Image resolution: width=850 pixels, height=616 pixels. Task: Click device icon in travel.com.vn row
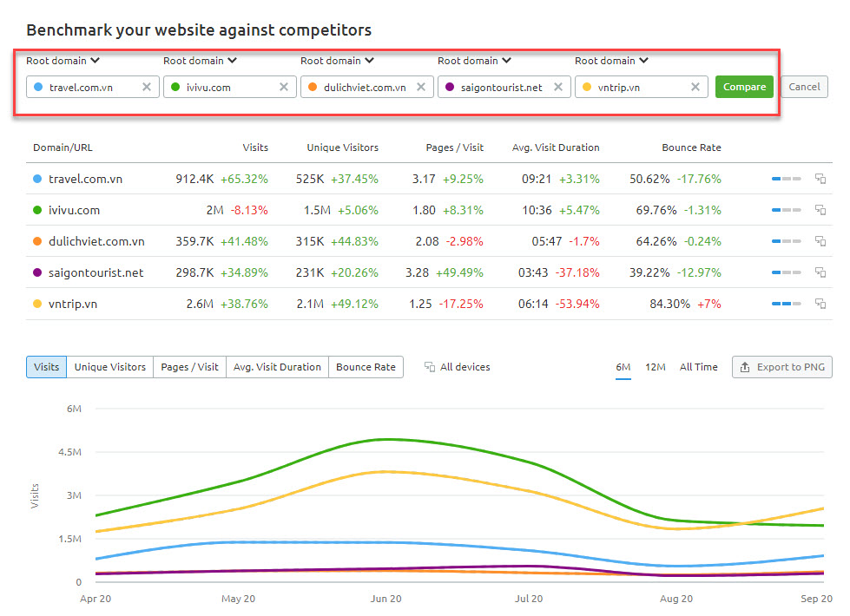[x=820, y=179]
